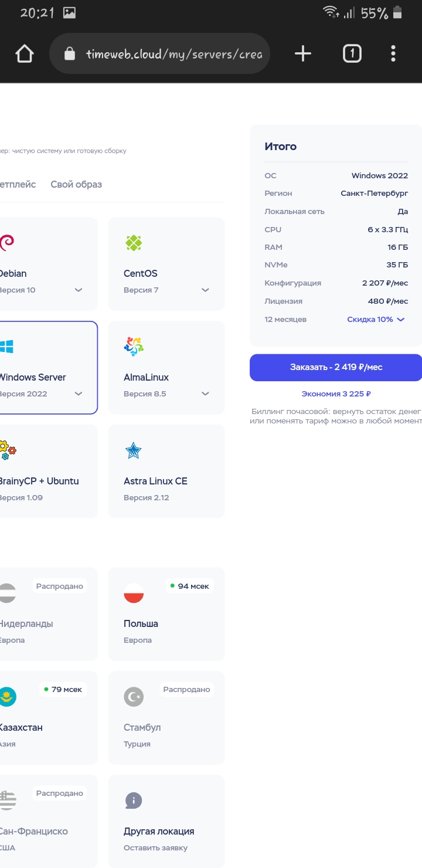The width and height of the screenshot is (422, 868).
Task: Pick the Astra Linux CE star icon
Action: [x=134, y=450]
